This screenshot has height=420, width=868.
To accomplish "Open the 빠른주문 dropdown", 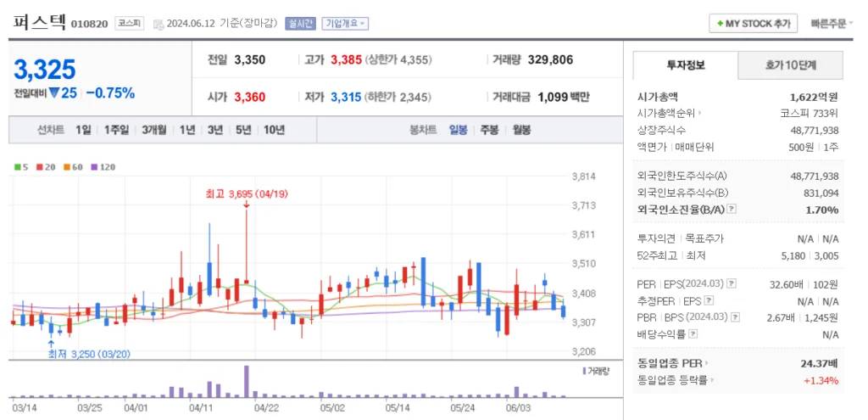I will (x=831, y=24).
